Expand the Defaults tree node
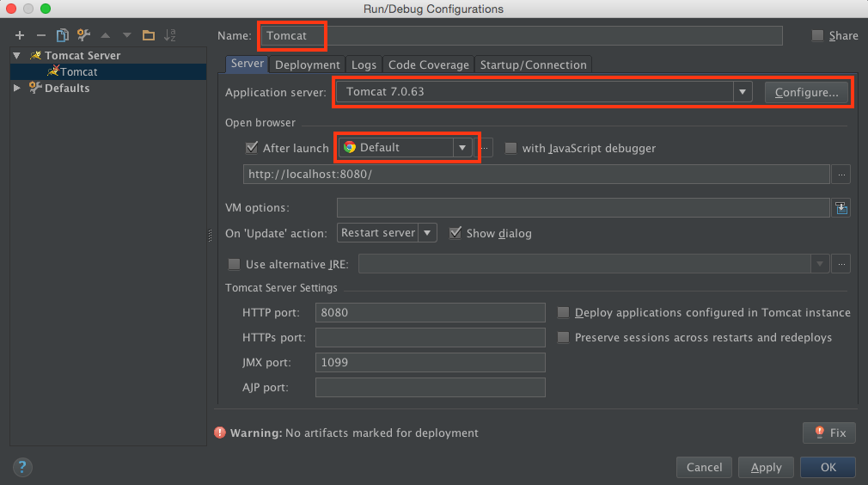This screenshot has height=485, width=868. pos(16,88)
